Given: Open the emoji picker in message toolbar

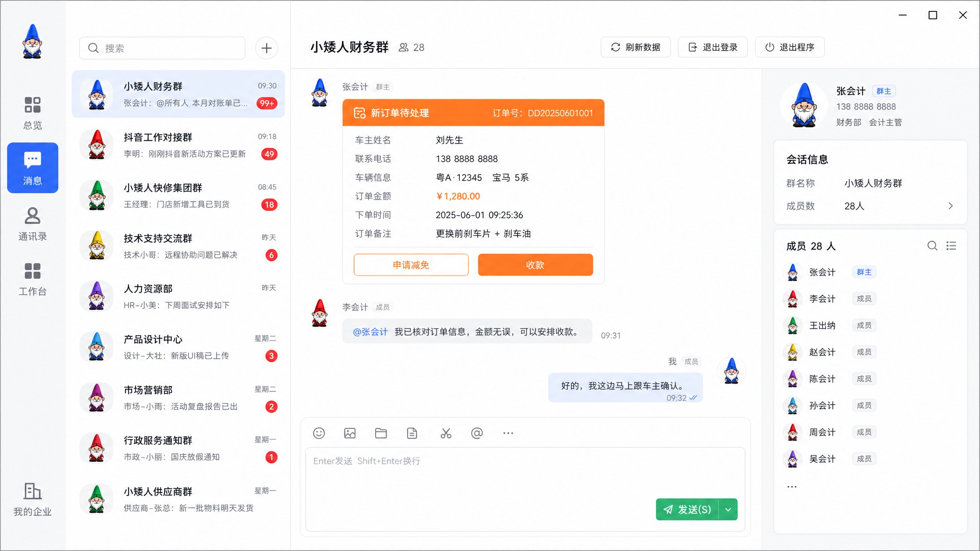Looking at the screenshot, I should pos(319,433).
